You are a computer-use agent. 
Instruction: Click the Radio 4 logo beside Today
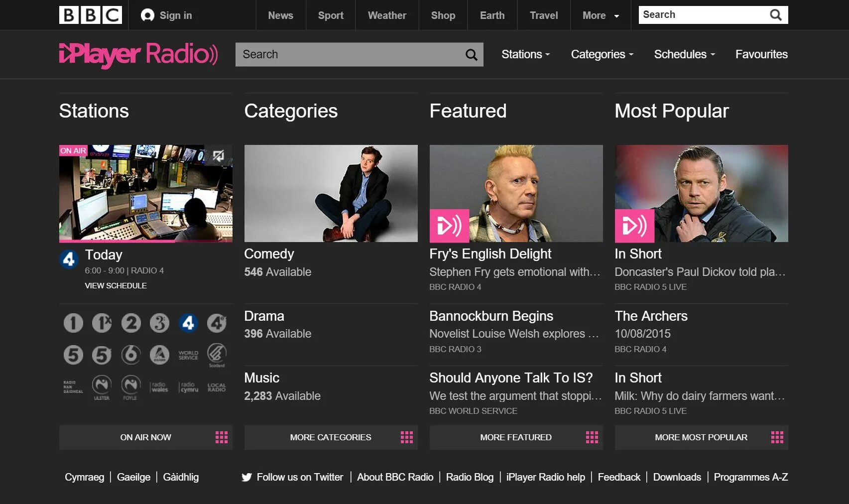pyautogui.click(x=69, y=259)
